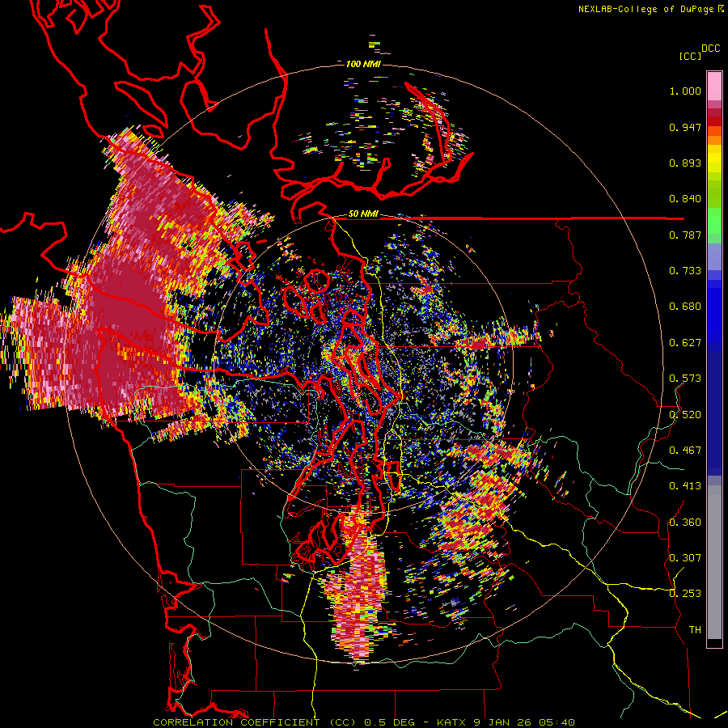Click the 1.000 color scale value
Screen dimensions: 728x728
[x=685, y=91]
